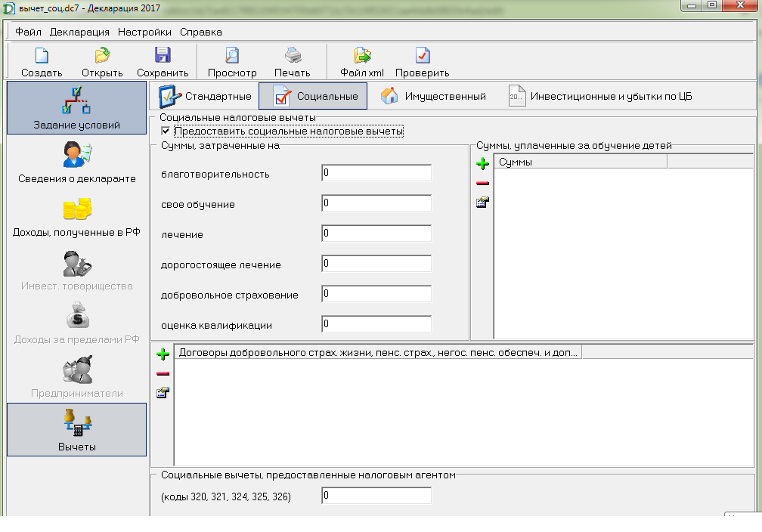Click the Создать new declaration icon
This screenshot has width=762, height=532.
42,56
